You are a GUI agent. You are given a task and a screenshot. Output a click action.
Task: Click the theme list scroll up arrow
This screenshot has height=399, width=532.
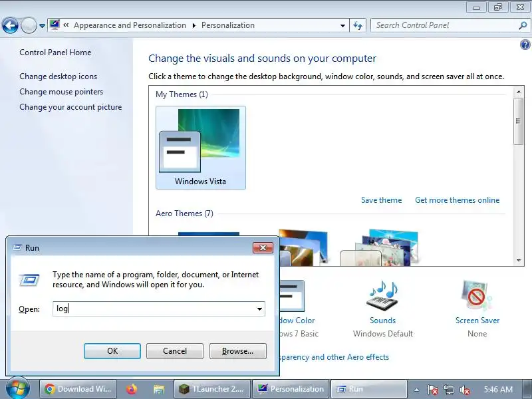coord(518,92)
